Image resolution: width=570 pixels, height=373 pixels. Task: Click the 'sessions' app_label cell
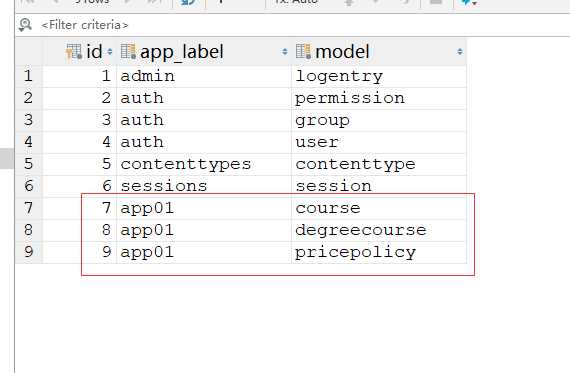coord(204,186)
